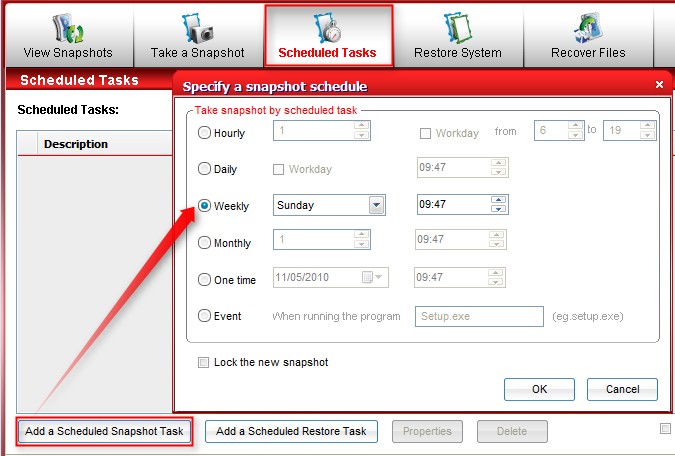Click the Delete button
This screenshot has height=456, width=675.
pyautogui.click(x=512, y=431)
